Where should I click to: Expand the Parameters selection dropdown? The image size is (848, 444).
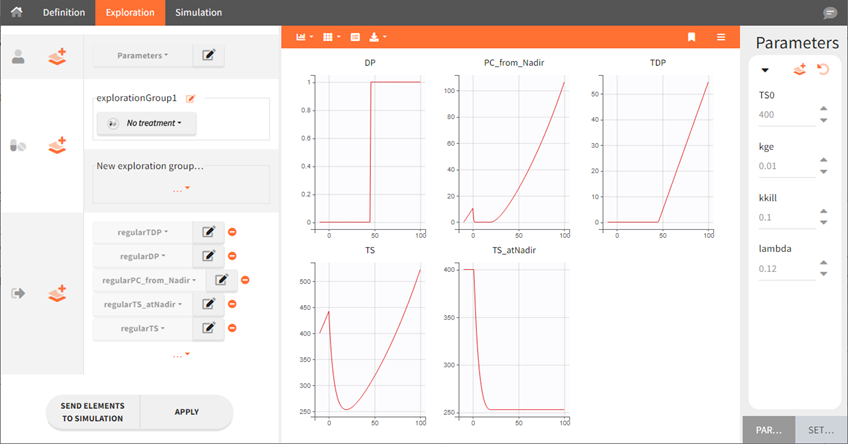click(x=142, y=56)
